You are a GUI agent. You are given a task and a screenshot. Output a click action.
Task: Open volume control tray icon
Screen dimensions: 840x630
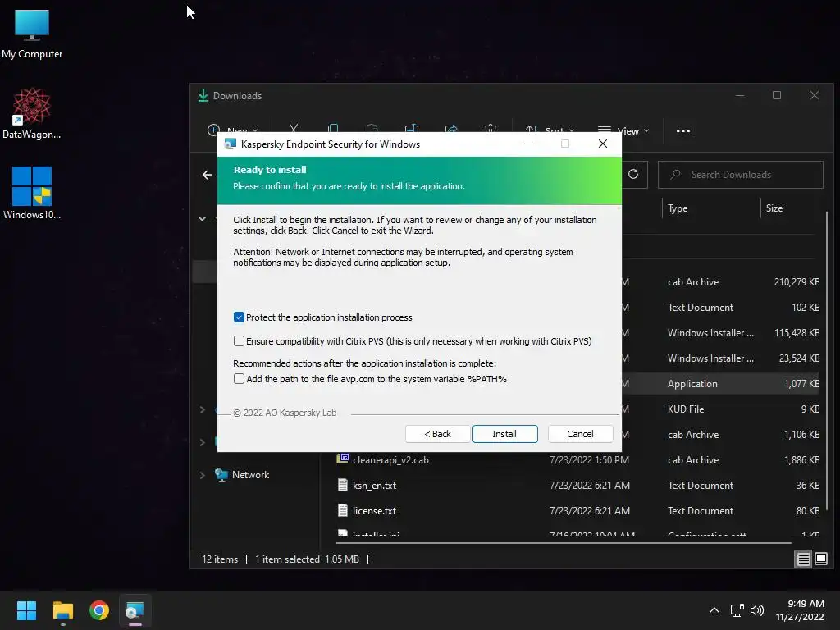click(x=757, y=610)
